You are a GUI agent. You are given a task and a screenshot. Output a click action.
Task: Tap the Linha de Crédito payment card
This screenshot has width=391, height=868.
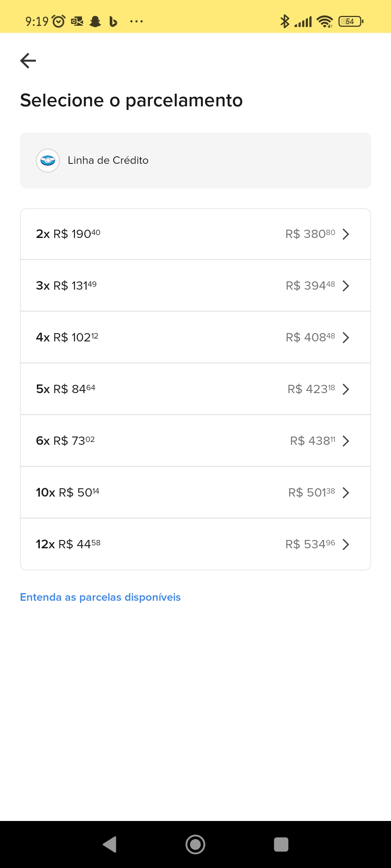[195, 161]
